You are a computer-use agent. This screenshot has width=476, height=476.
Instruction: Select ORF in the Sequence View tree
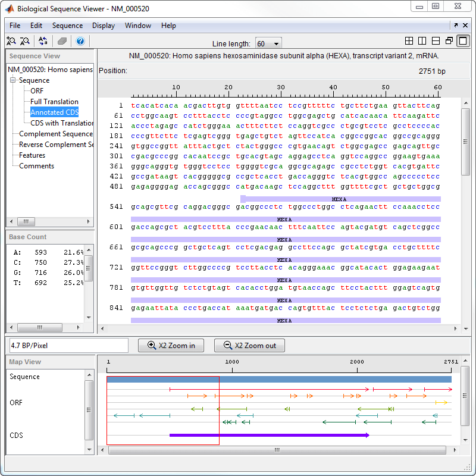click(37, 91)
